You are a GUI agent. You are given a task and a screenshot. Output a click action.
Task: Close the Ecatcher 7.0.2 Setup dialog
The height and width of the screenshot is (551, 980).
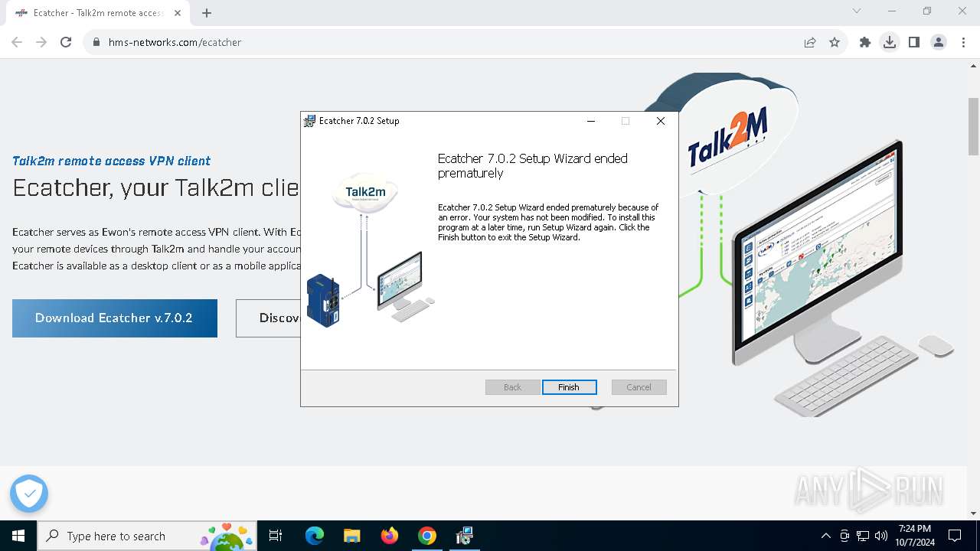coord(661,121)
